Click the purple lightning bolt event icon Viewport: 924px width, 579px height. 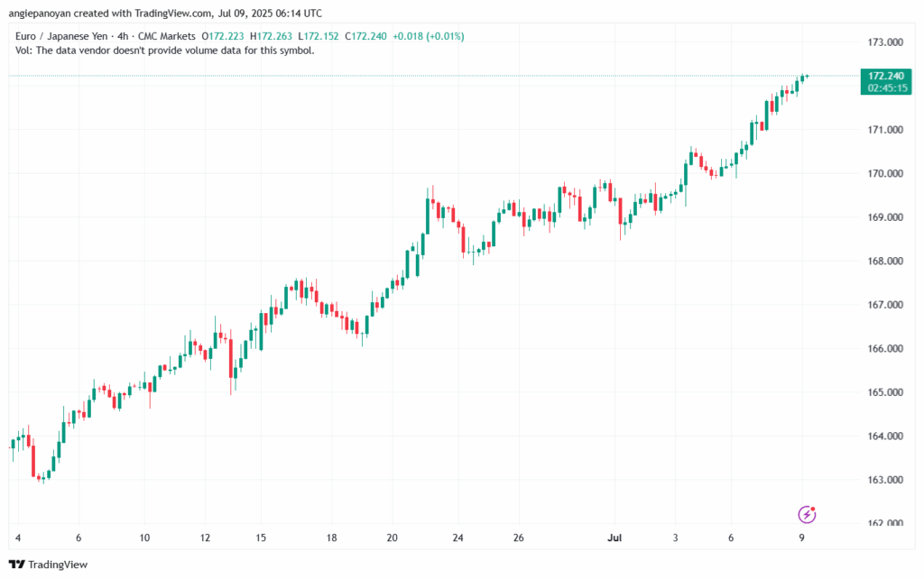807,514
